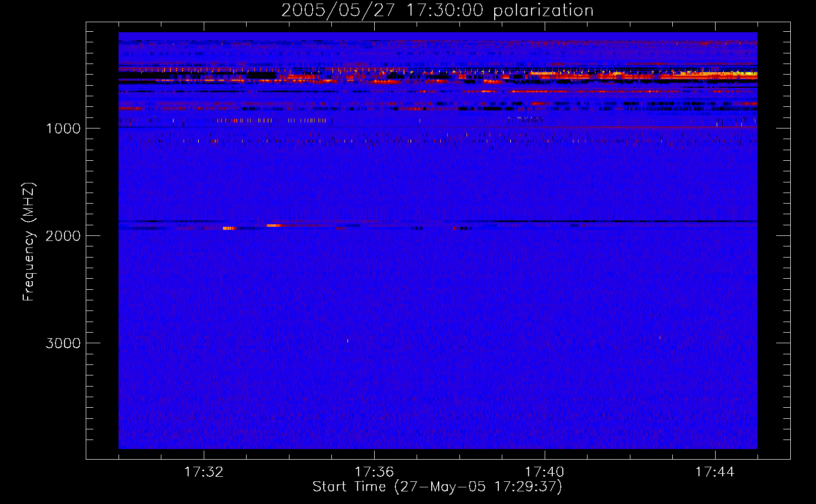Select the 2000 frequency tick label
The image size is (816, 504).
64,236
